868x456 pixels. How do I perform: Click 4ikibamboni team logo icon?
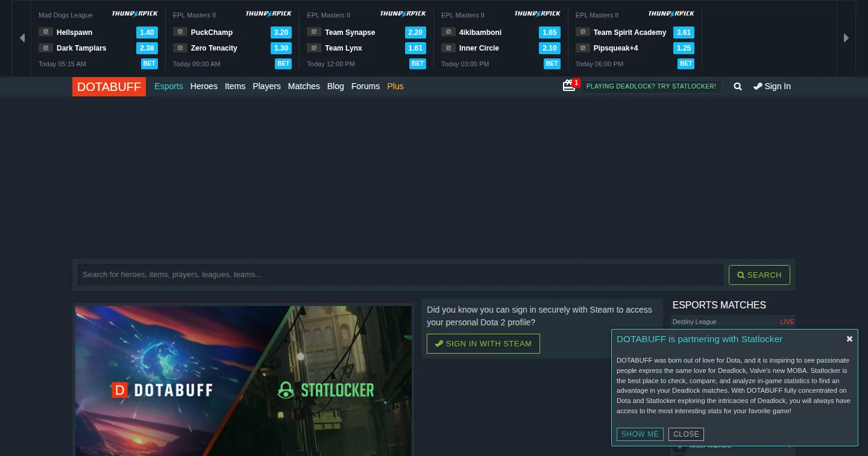pyautogui.click(x=448, y=32)
